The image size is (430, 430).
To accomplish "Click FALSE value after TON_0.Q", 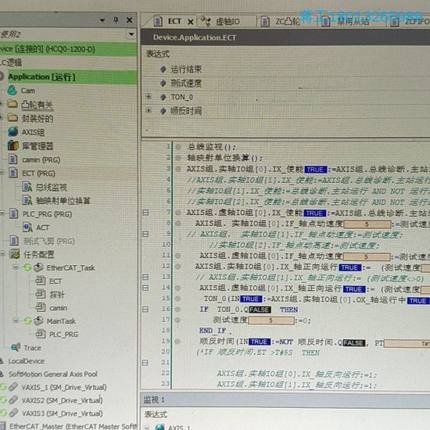I will [x=259, y=310].
